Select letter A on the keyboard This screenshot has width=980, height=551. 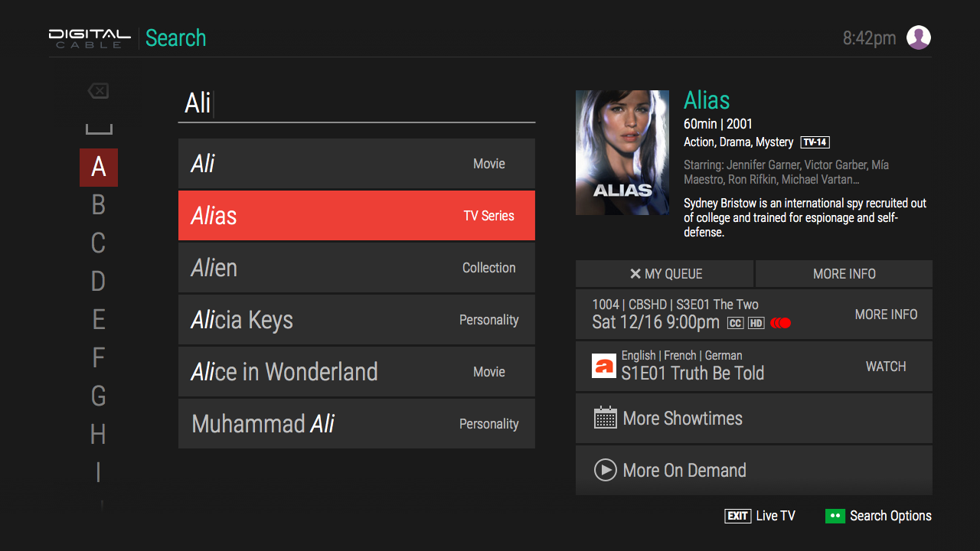click(x=98, y=167)
